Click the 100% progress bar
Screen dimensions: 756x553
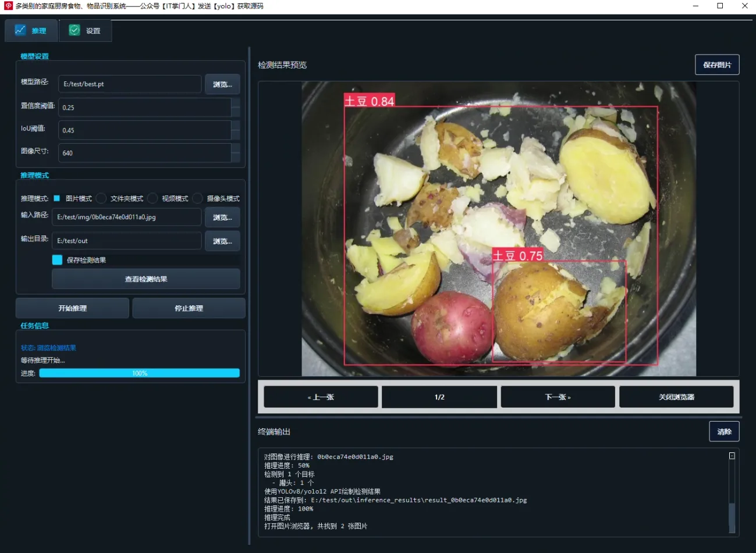[x=140, y=373]
